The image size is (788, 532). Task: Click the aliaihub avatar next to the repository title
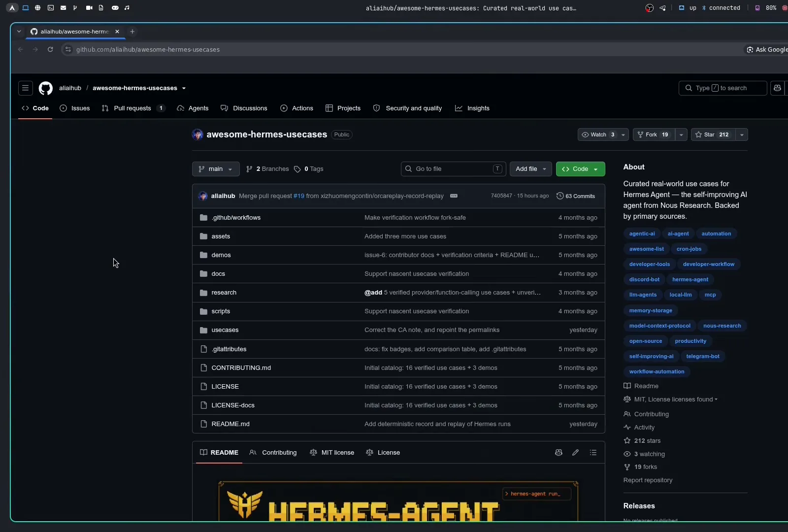pos(197,134)
